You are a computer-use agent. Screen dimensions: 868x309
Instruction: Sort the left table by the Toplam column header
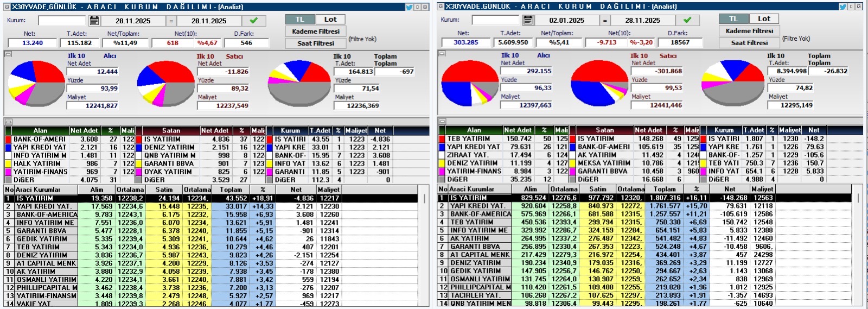point(231,190)
